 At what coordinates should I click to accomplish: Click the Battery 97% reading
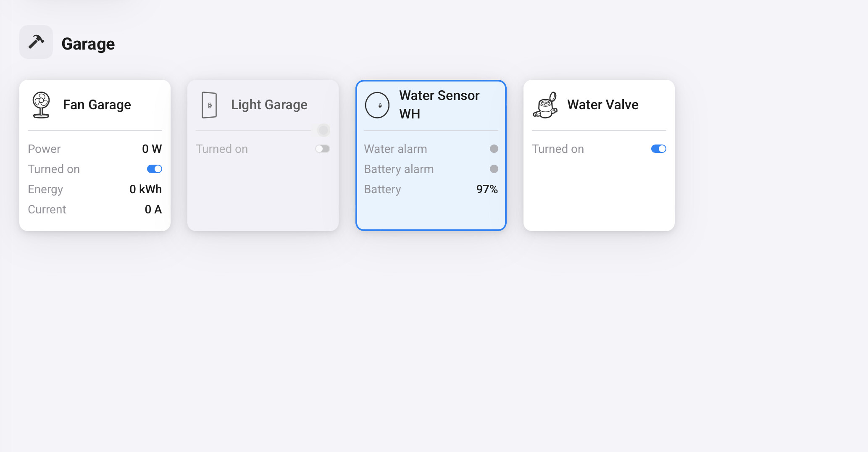(487, 189)
